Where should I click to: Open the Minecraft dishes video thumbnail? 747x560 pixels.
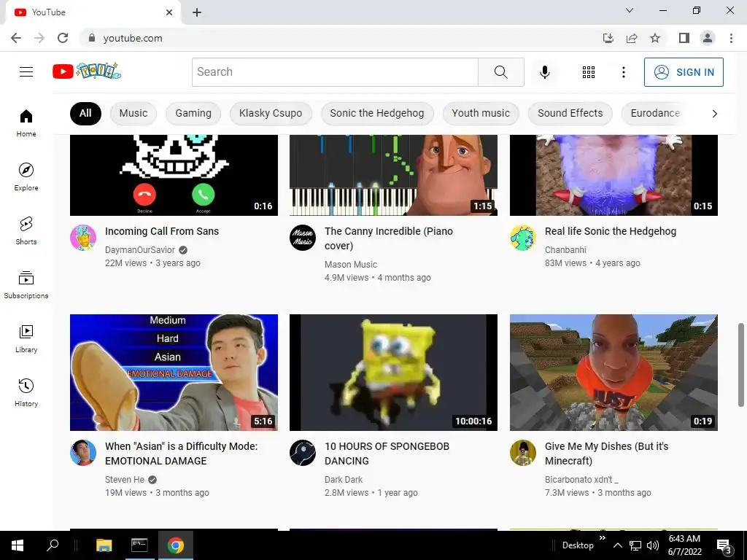click(x=614, y=373)
